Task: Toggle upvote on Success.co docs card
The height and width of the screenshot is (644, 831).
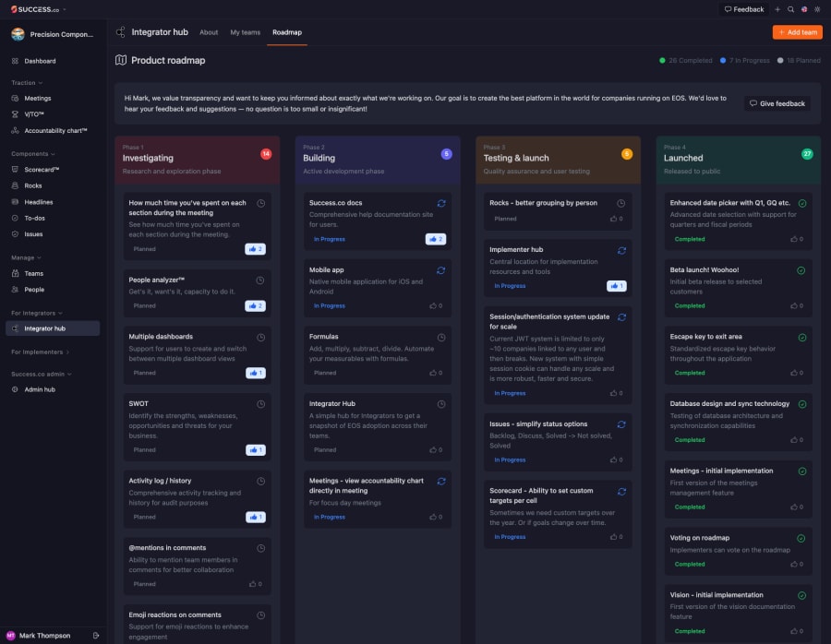Action: (x=436, y=239)
